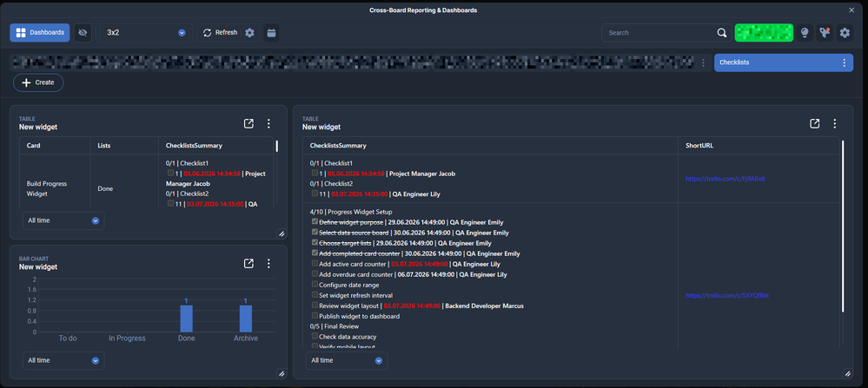868x388 pixels.
Task: Select the Checklists dashboard tab
Action: (x=775, y=62)
